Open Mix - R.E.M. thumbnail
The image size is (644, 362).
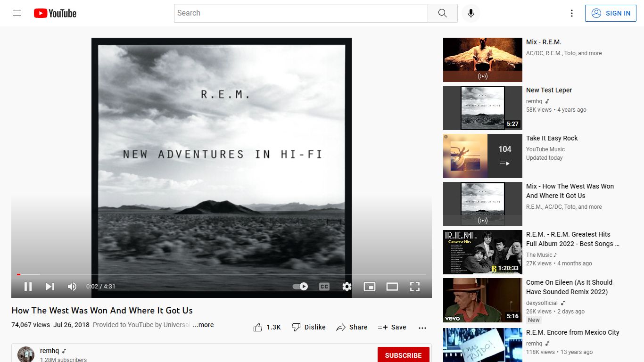point(483,60)
